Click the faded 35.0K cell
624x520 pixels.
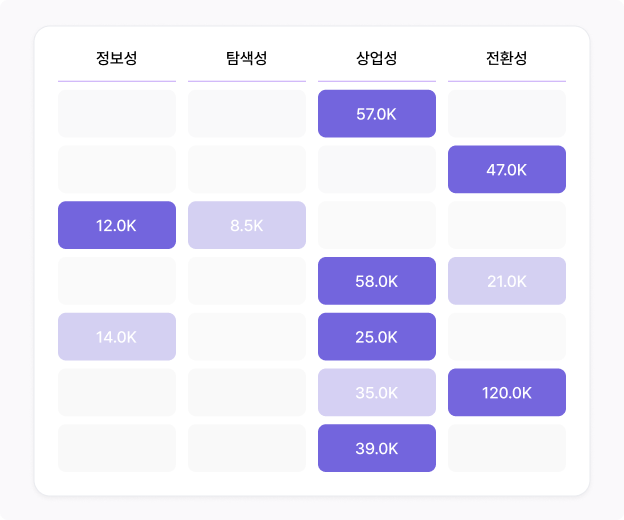(x=377, y=392)
